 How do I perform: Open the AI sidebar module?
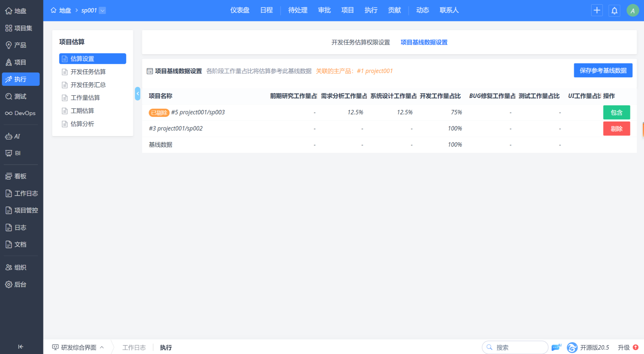(14, 136)
